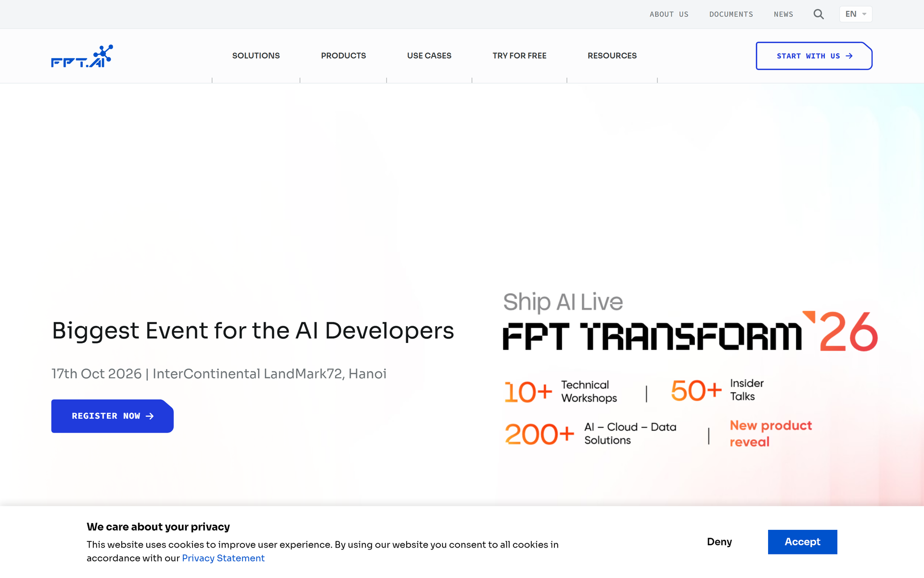
Task: Open the search magnifier icon
Action: [x=819, y=14]
